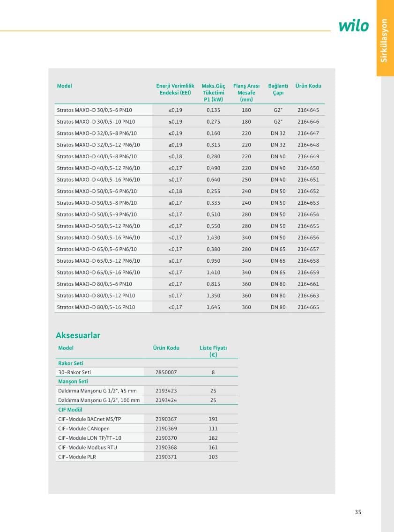Click product code 2164645
This screenshot has width=394, height=532.
pyautogui.click(x=308, y=110)
